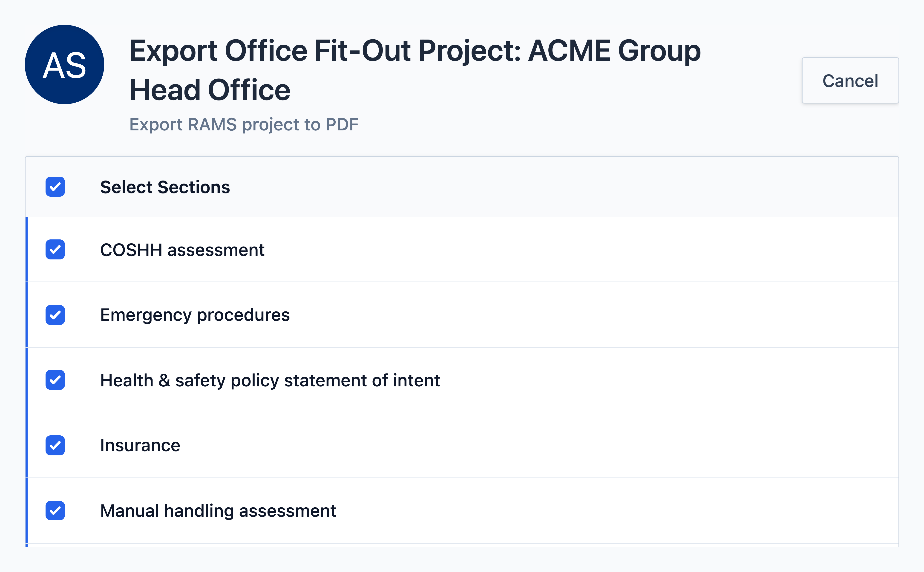The image size is (924, 572).
Task: Click blank space right of Emergency procedures
Action: point(594,315)
